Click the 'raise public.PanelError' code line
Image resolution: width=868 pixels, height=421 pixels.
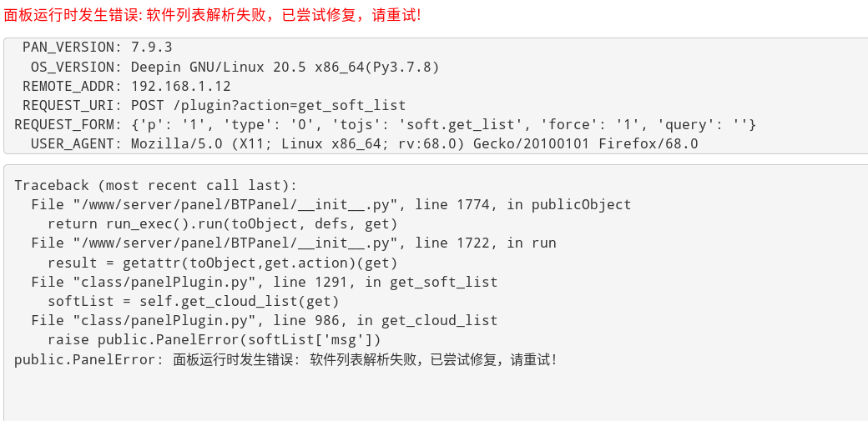(214, 339)
